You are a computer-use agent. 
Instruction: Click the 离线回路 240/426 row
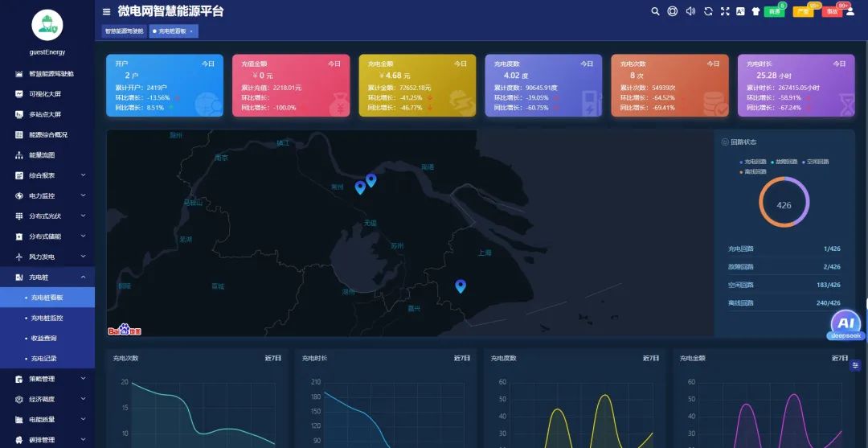coord(784,303)
